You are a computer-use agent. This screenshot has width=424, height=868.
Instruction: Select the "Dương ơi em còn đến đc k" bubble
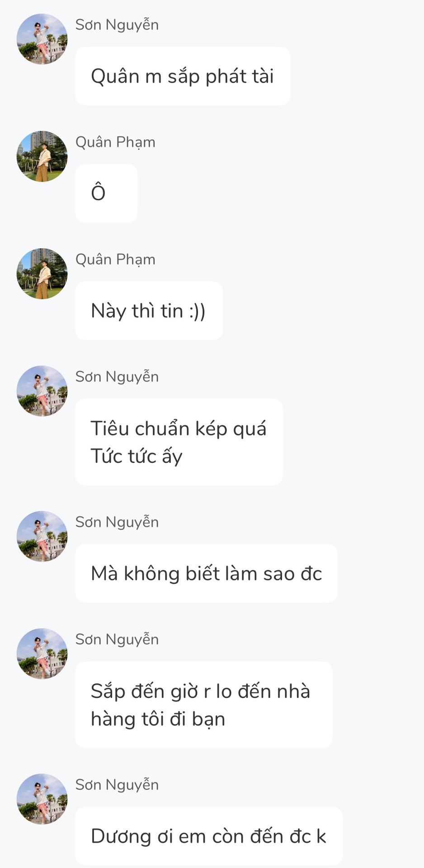tap(208, 836)
